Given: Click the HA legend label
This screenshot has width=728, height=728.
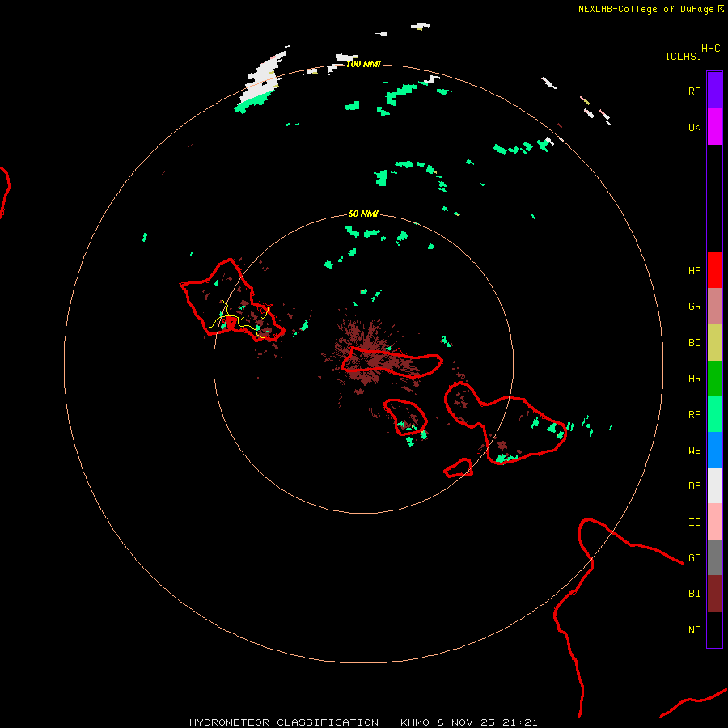Looking at the screenshot, I should (x=694, y=270).
